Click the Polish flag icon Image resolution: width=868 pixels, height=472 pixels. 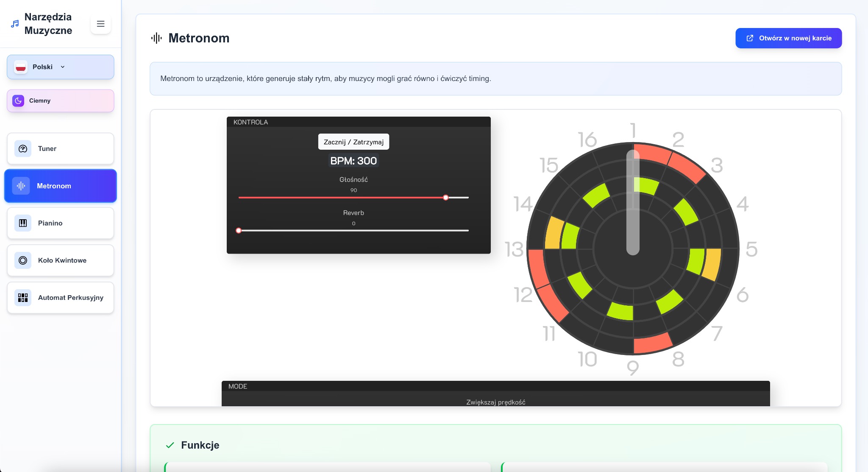(21, 67)
